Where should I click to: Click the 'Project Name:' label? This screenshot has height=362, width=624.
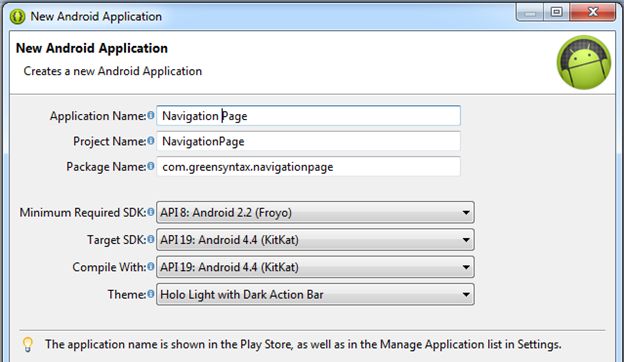click(110, 141)
